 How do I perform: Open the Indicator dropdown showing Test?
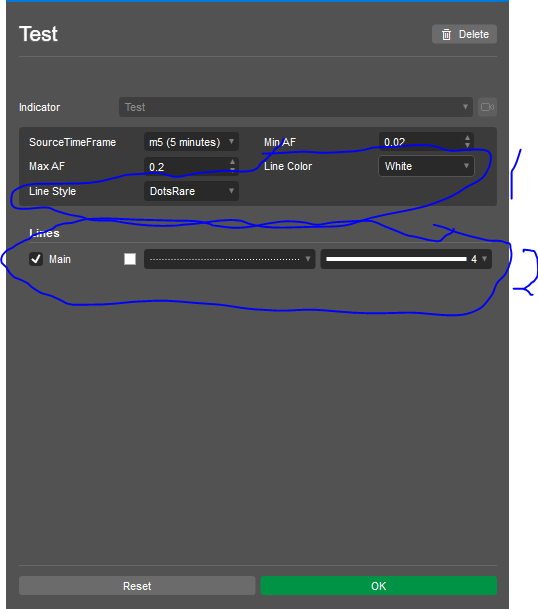[296, 107]
